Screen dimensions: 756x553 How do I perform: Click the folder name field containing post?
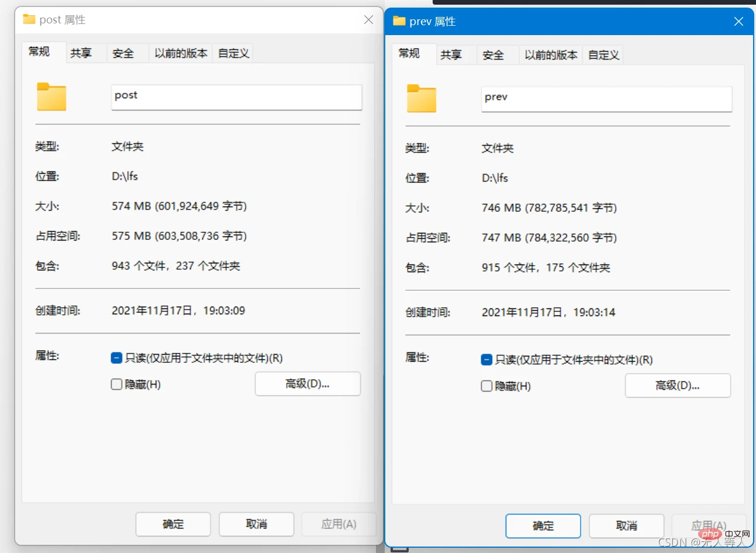pyautogui.click(x=236, y=97)
